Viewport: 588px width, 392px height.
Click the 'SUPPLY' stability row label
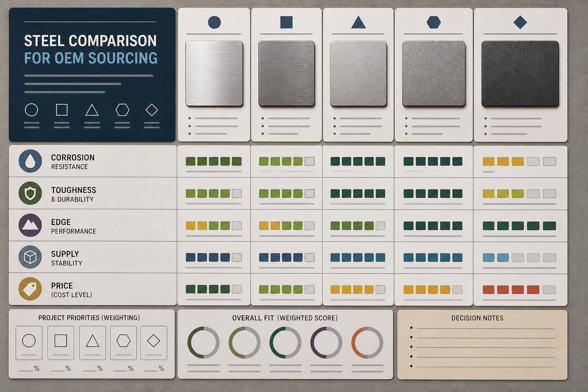(x=65, y=254)
